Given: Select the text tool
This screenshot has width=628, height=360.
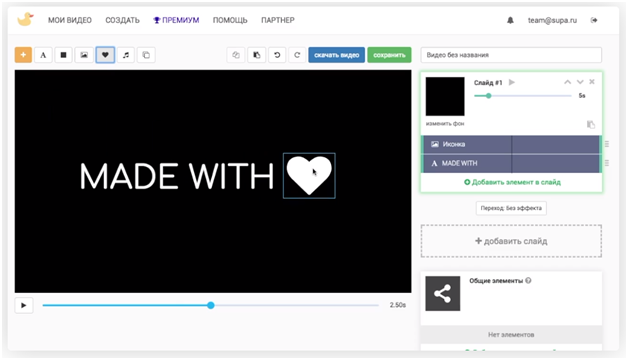Looking at the screenshot, I should (43, 55).
